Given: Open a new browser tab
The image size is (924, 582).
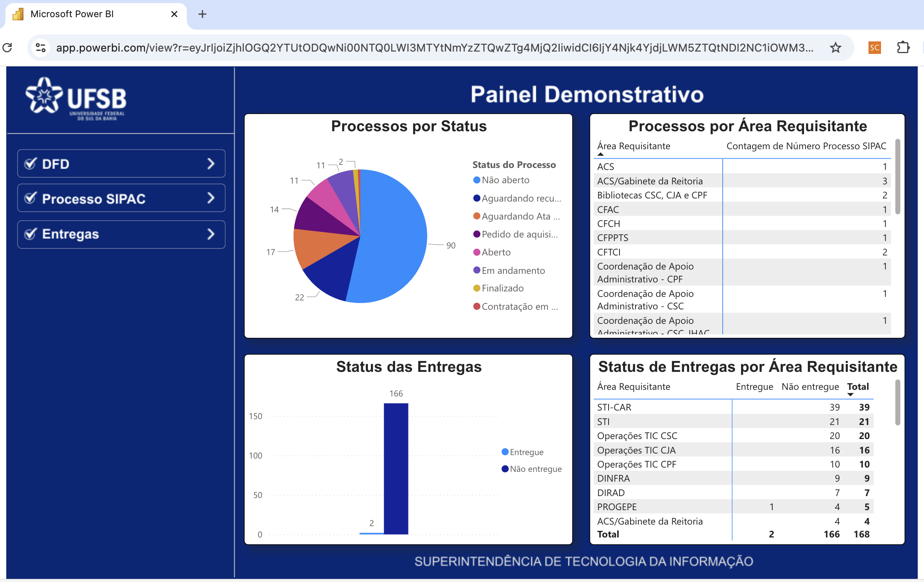Looking at the screenshot, I should [202, 14].
